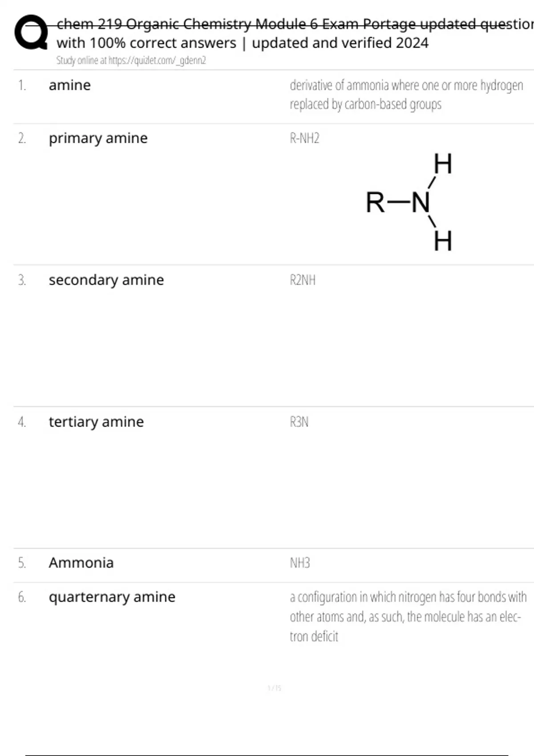Click the NH3 formula text
Viewport: 534px width, 756px height.
pyautogui.click(x=300, y=563)
